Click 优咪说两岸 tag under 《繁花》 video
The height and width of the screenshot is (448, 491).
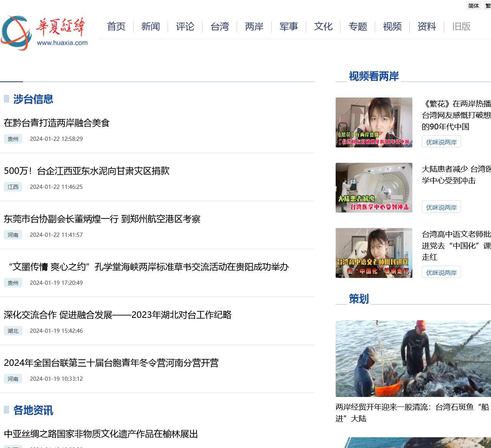442,142
